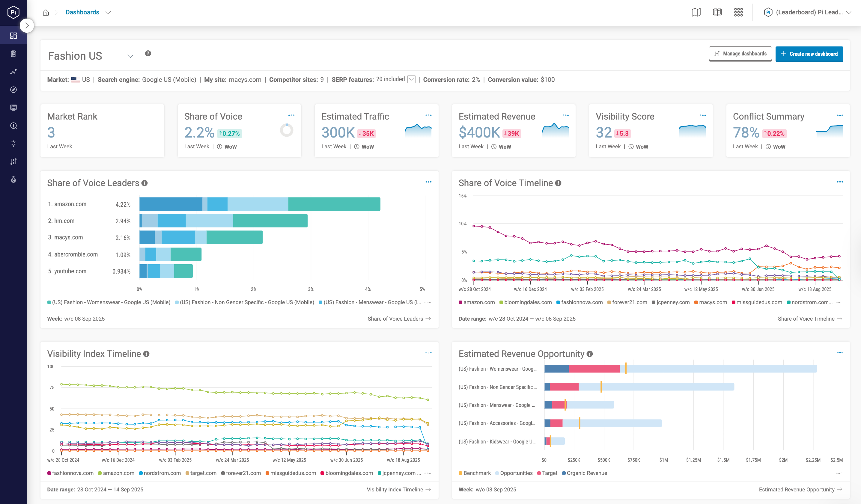This screenshot has width=861, height=504.
Task: Click the compass explore icon in sidebar
Action: [x=14, y=90]
